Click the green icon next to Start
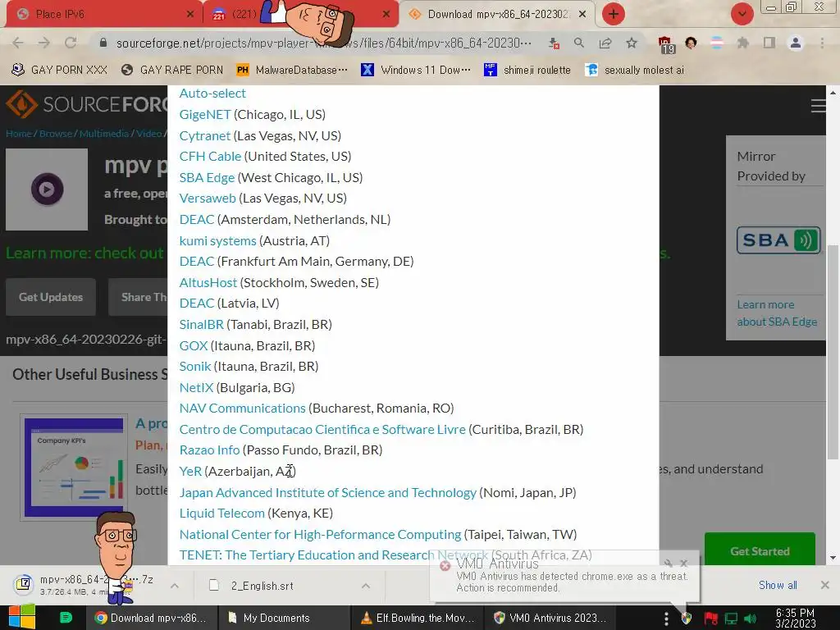Screen dimensions: 840x630 [66, 618]
